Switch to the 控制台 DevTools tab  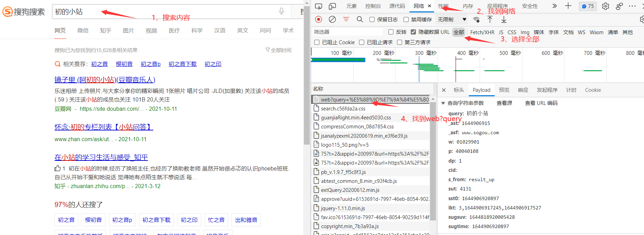tap(373, 6)
